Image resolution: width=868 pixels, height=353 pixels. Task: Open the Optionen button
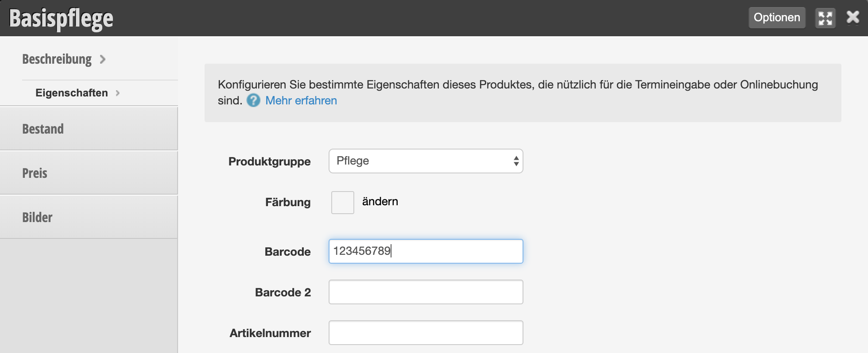(777, 18)
